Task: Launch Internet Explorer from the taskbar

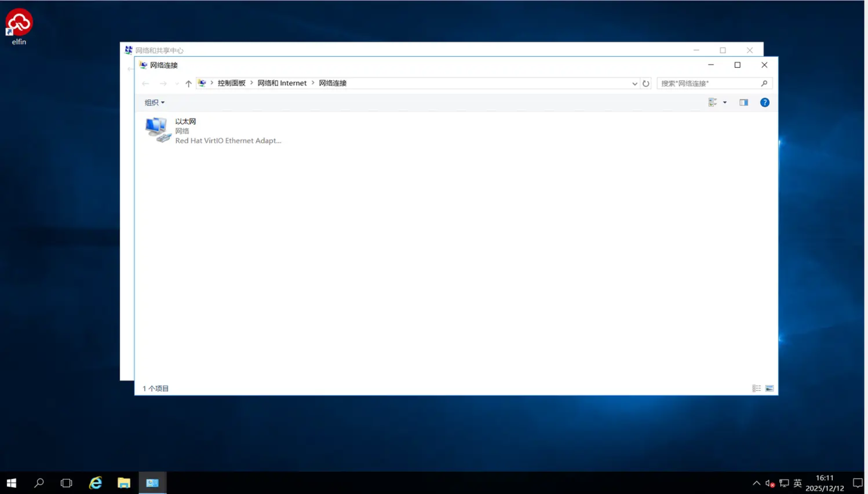Action: click(x=95, y=483)
